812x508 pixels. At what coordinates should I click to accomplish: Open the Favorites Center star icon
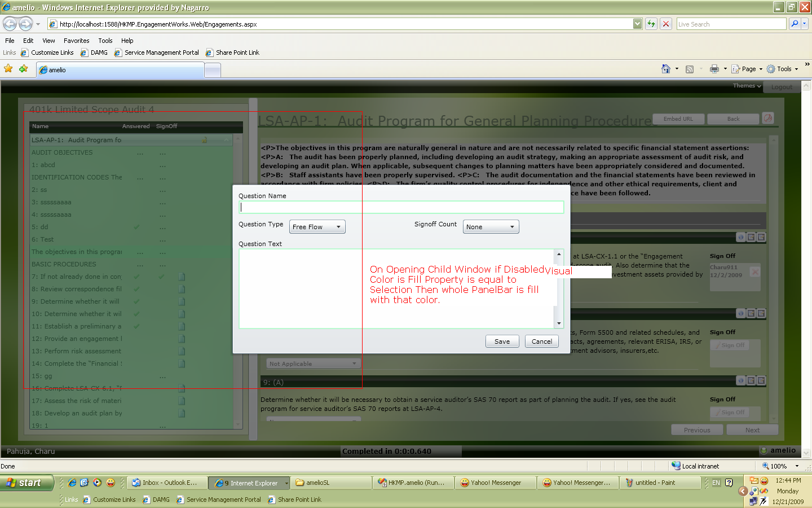tap(8, 69)
